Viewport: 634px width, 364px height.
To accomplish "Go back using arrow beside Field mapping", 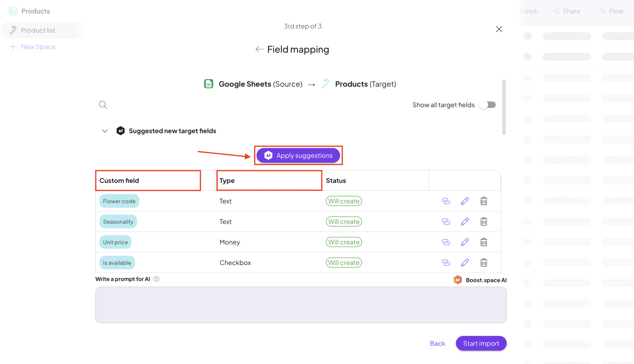I will coord(259,49).
